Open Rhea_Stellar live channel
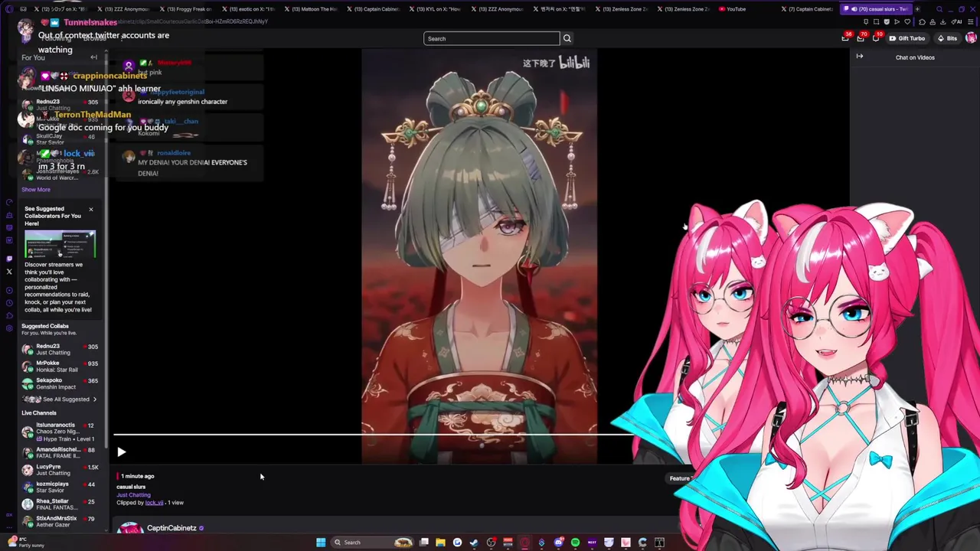The width and height of the screenshot is (980, 551). coord(60,504)
